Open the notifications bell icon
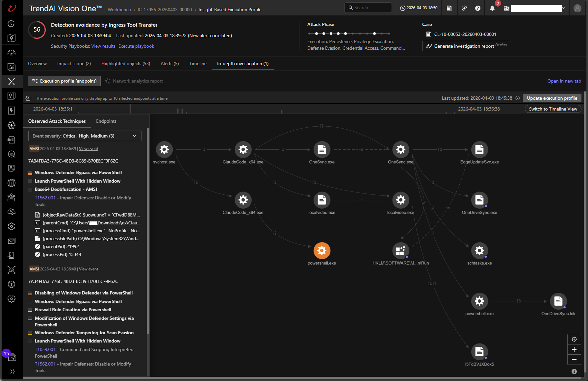The image size is (588, 381). click(492, 8)
